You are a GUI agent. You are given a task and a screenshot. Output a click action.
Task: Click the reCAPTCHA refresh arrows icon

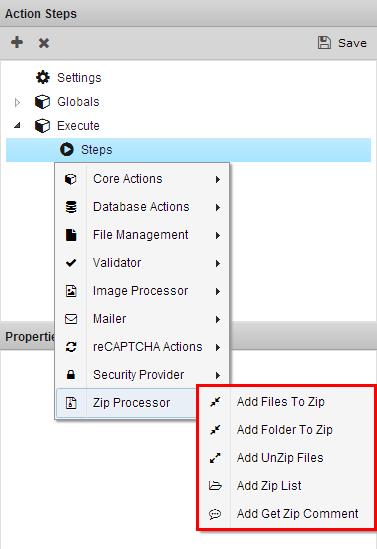pos(71,347)
